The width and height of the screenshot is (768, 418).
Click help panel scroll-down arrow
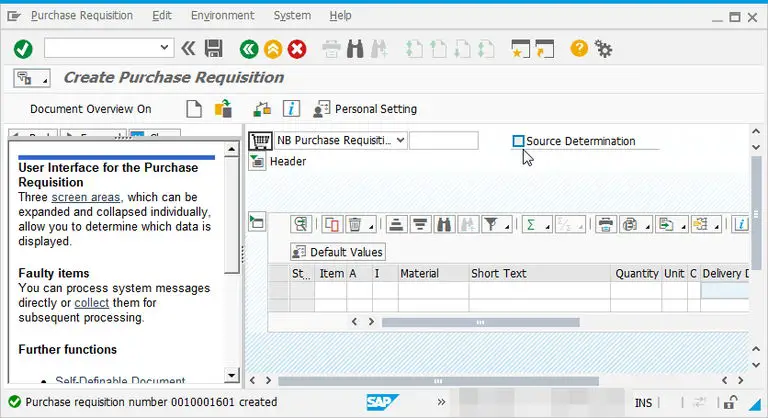point(232,375)
